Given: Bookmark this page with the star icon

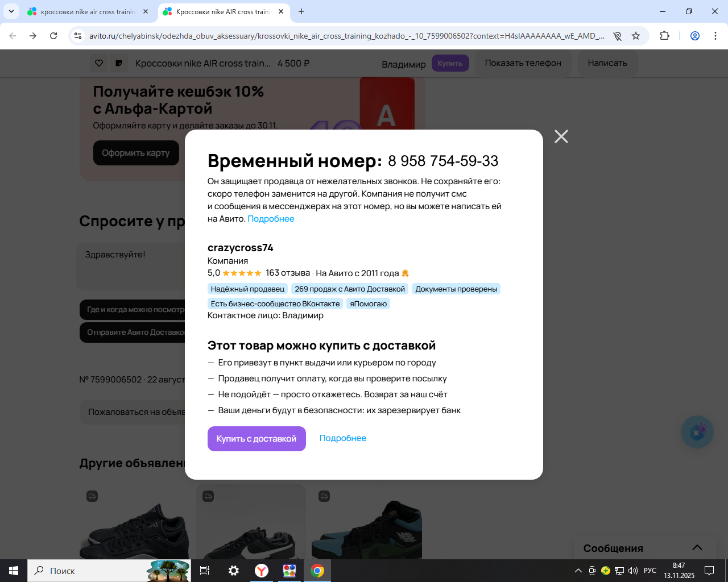Looking at the screenshot, I should coord(636,36).
